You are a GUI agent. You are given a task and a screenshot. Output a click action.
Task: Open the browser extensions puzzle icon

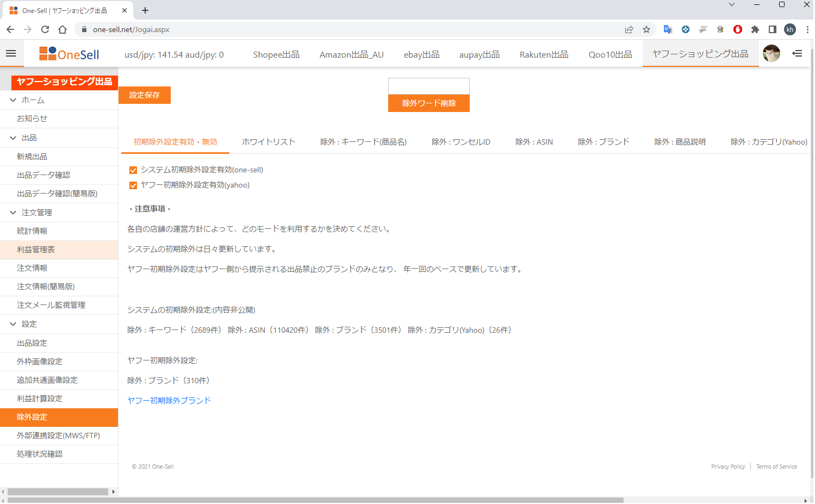(755, 29)
